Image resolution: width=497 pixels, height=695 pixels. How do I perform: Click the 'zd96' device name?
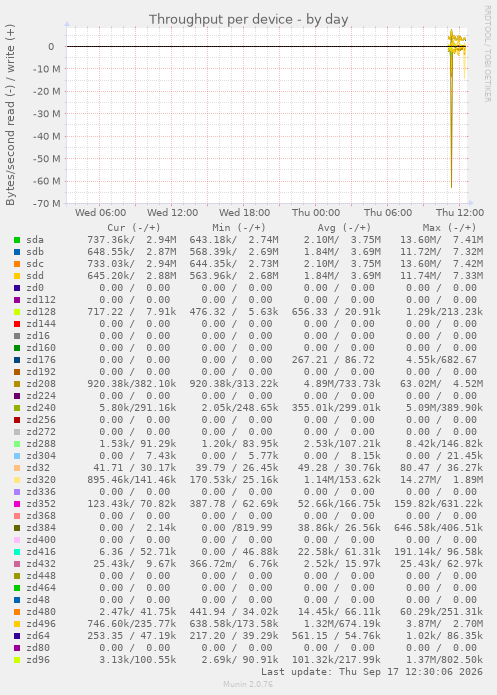pyautogui.click(x=38, y=660)
